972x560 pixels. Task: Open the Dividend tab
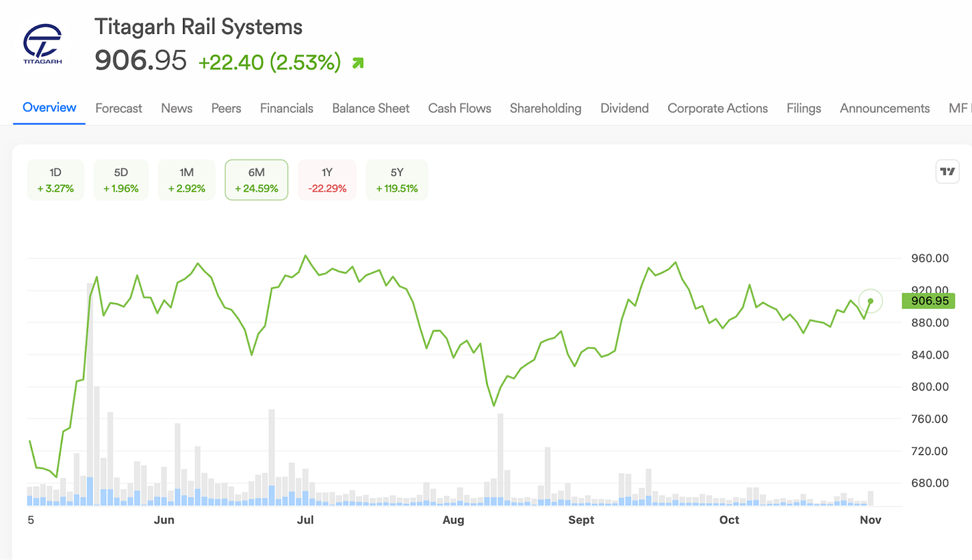pyautogui.click(x=625, y=108)
